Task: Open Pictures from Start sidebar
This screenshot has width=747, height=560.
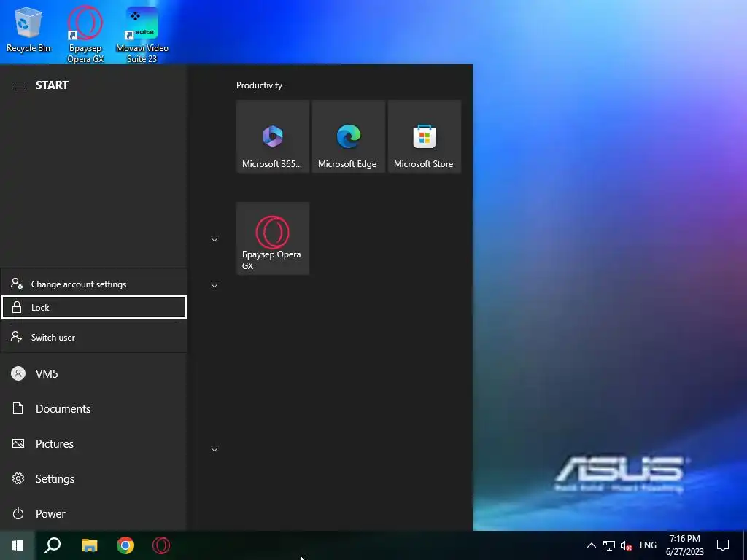Action: pyautogui.click(x=94, y=444)
